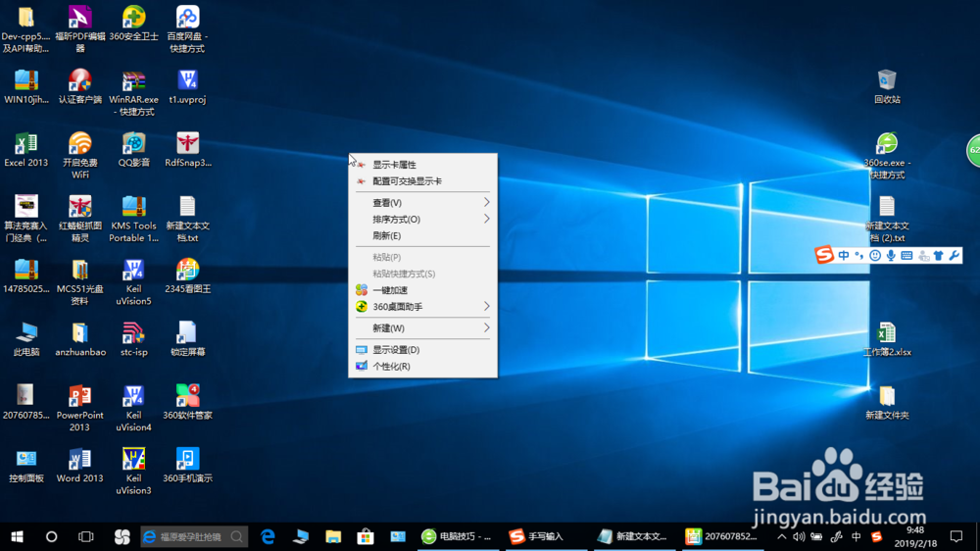The height and width of the screenshot is (551, 980).
Task: Expand the 新建(W) submenu arrow
Action: click(x=486, y=327)
